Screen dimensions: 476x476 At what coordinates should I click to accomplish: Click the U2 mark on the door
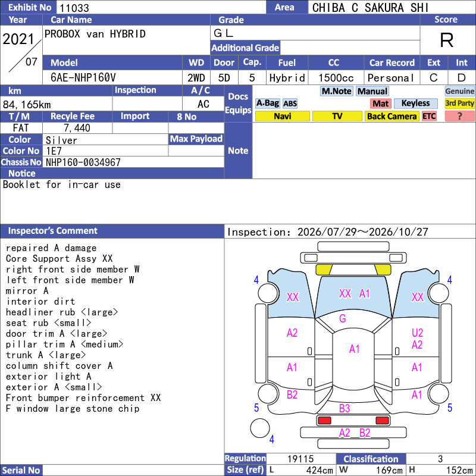click(x=417, y=333)
